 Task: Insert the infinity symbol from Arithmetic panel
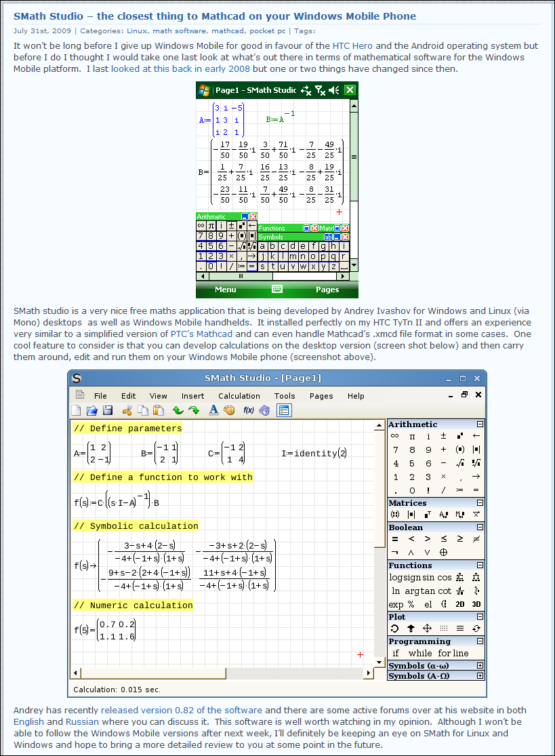click(395, 436)
